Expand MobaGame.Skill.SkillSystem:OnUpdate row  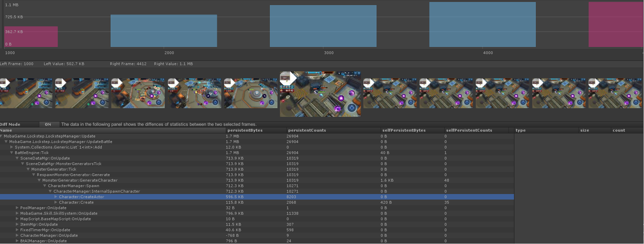coord(17,213)
